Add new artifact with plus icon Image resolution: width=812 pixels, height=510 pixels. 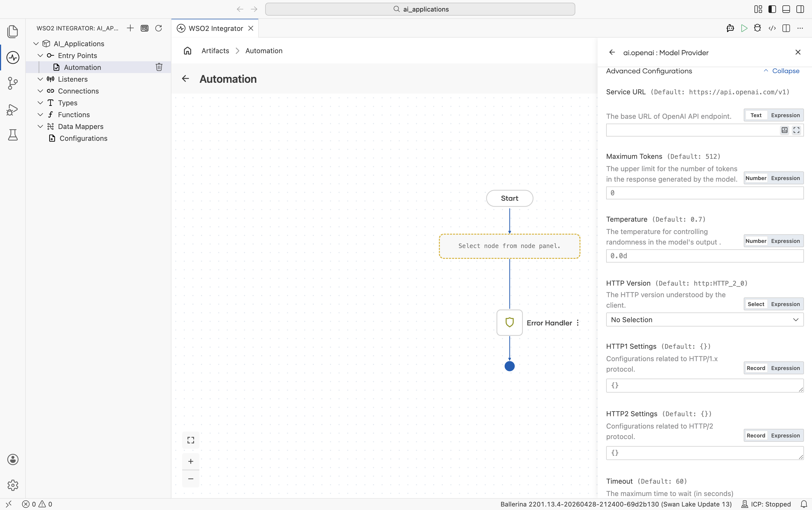pos(130,28)
